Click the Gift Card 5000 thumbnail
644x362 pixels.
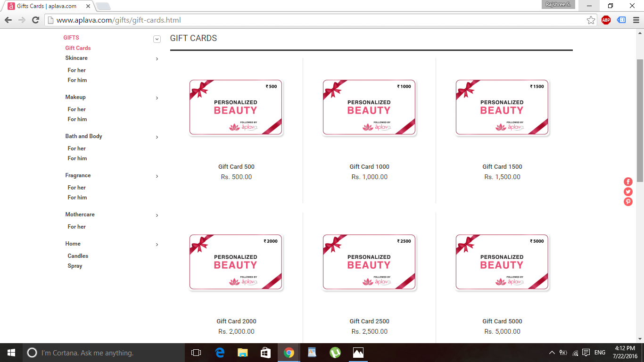(x=502, y=262)
